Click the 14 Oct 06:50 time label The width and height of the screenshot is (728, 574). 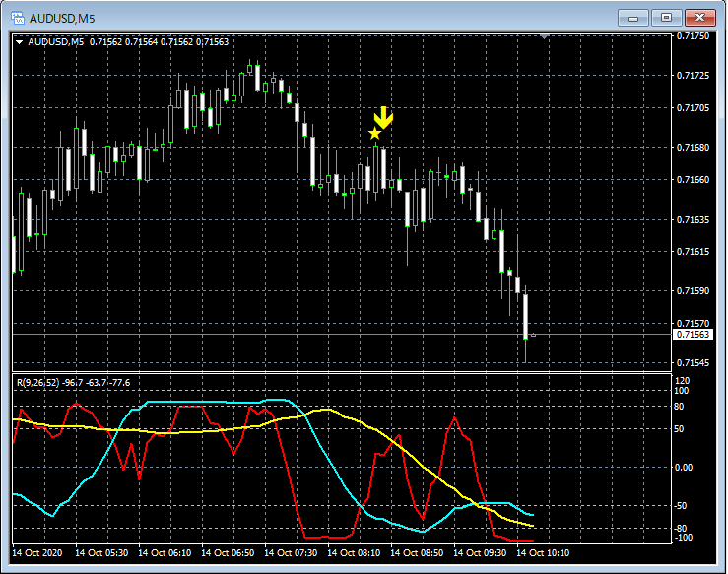228,553
